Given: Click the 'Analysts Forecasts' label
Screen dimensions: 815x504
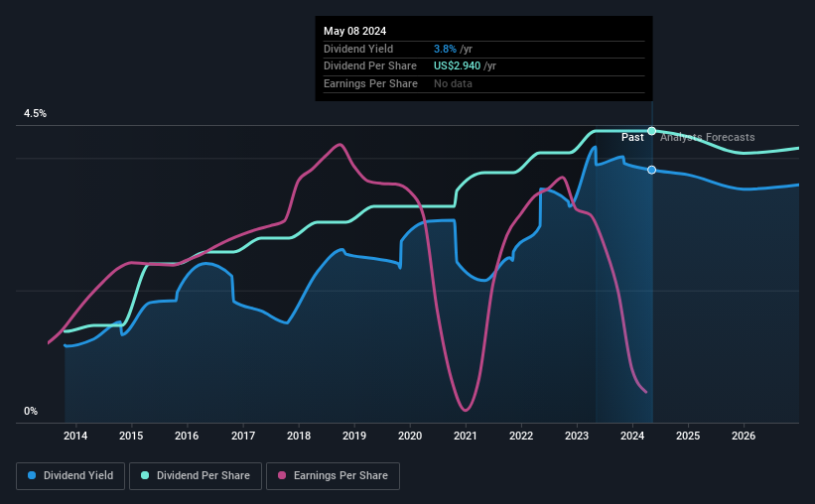Looking at the screenshot, I should [708, 137].
